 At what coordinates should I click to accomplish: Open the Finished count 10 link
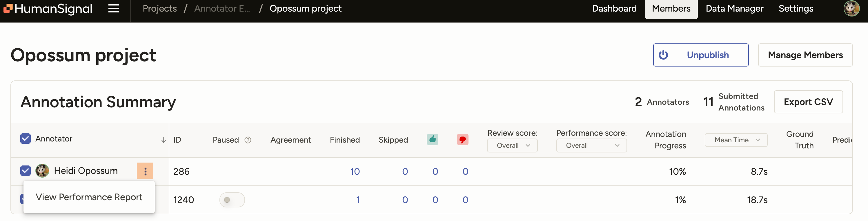(x=355, y=172)
